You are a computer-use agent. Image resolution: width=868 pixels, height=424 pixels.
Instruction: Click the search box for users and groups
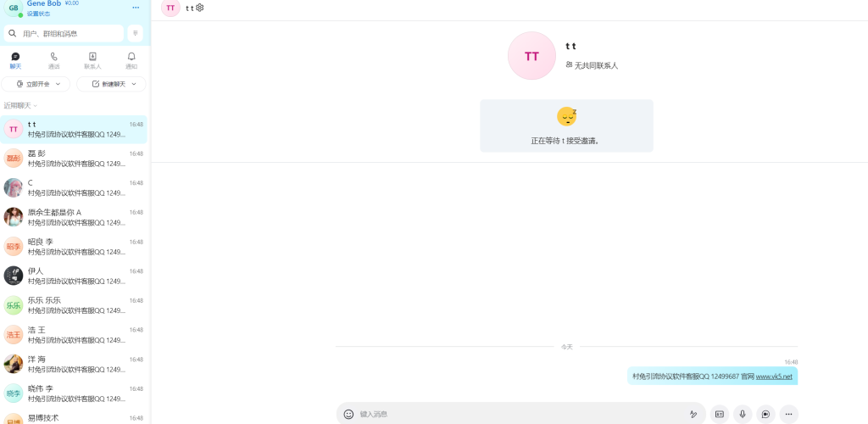68,33
